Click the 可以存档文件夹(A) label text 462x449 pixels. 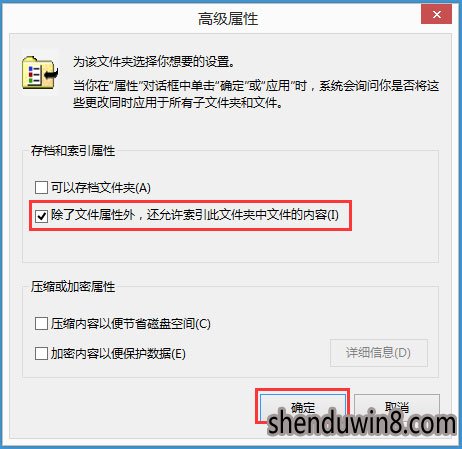[x=101, y=188]
